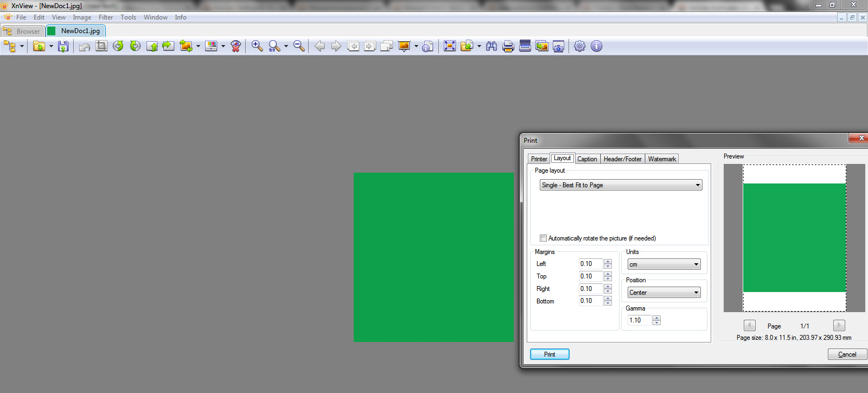This screenshot has width=868, height=393.
Task: Click the 1:1 zoom magnifier icon
Action: click(275, 46)
